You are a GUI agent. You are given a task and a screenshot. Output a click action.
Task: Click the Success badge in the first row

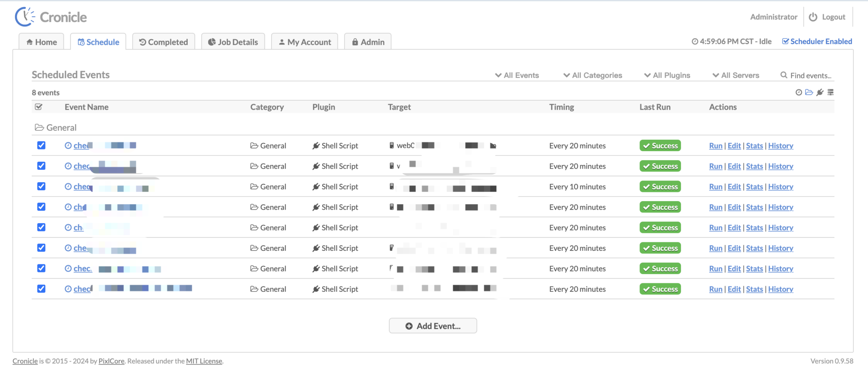tap(660, 146)
